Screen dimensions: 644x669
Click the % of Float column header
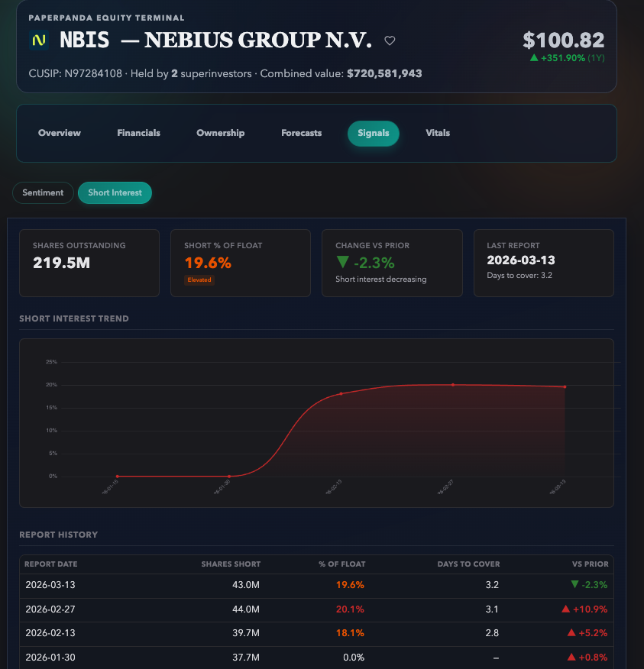point(341,564)
